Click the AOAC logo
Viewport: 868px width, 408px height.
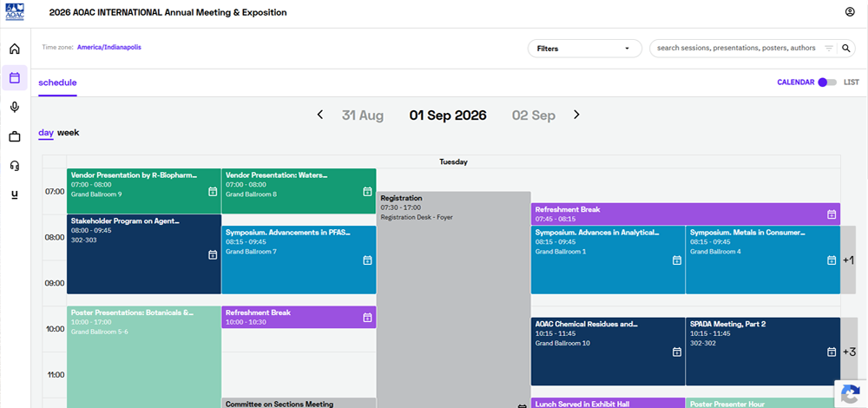15,12
